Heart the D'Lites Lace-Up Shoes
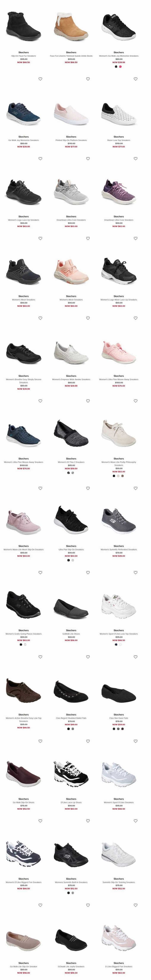Screen dimensions: 151x980 88,741
